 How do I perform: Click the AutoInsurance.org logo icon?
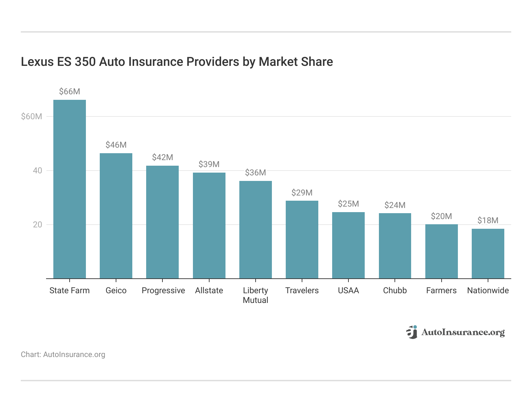pos(412,332)
